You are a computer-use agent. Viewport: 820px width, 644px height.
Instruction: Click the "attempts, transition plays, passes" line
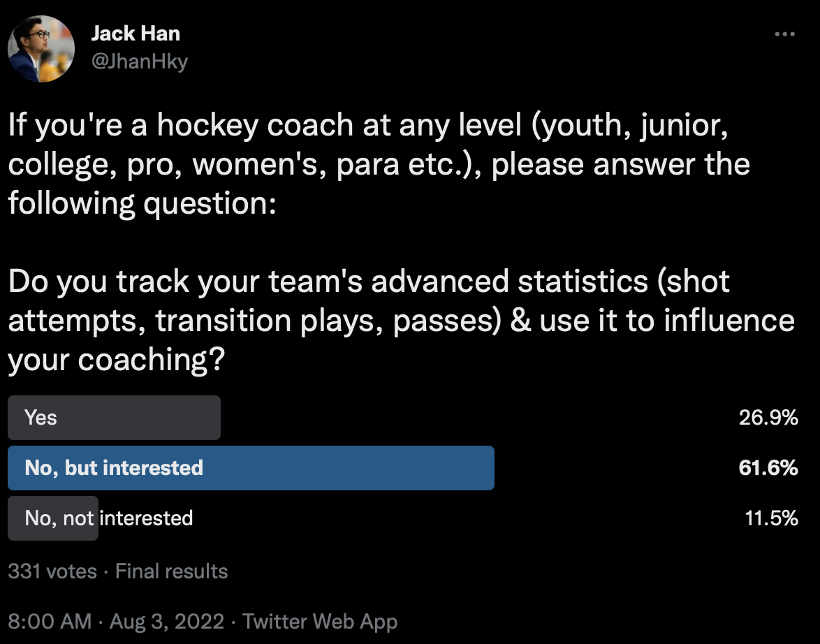click(x=401, y=321)
